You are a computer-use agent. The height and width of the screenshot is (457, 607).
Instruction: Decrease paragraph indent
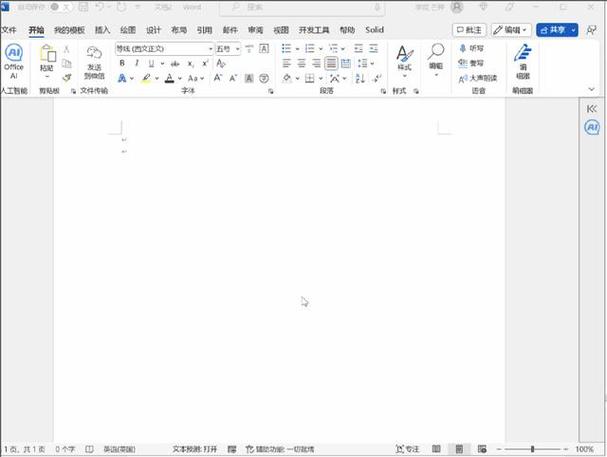(358, 48)
